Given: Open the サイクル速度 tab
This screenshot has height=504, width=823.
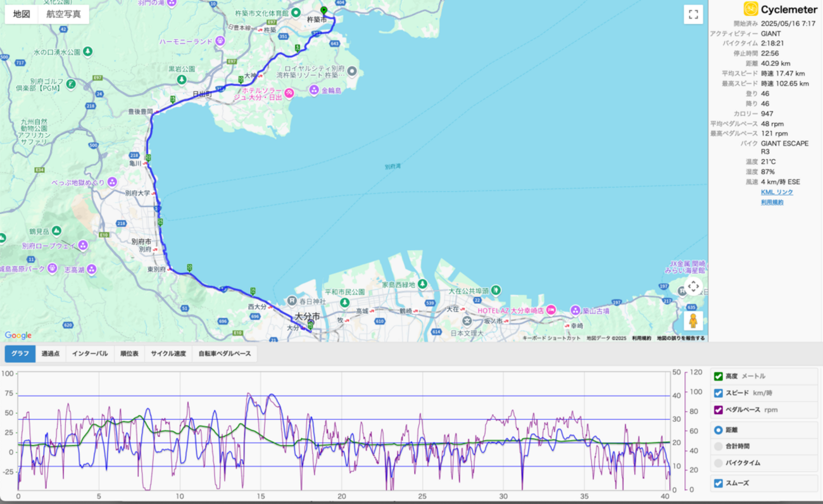Looking at the screenshot, I should pos(168,354).
